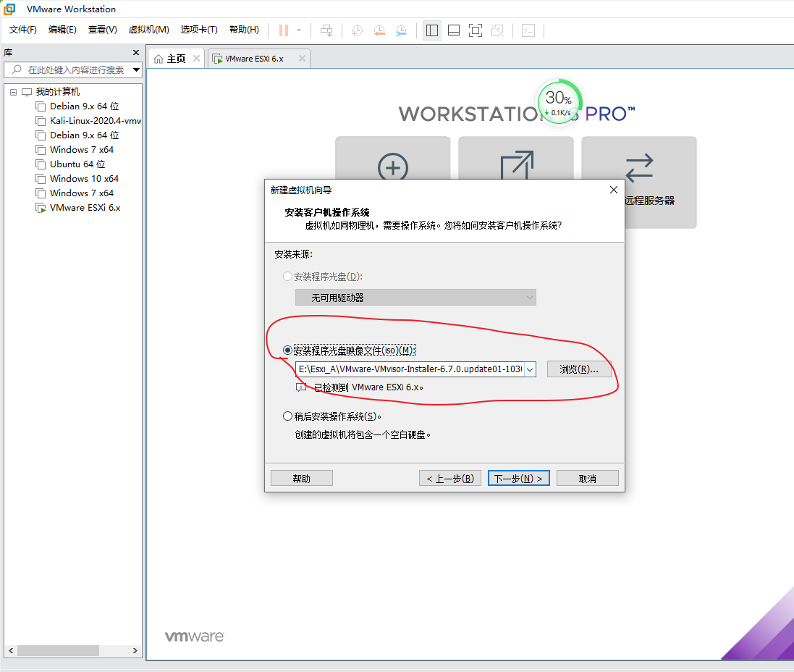Click the ISO image path text field

coord(410,369)
